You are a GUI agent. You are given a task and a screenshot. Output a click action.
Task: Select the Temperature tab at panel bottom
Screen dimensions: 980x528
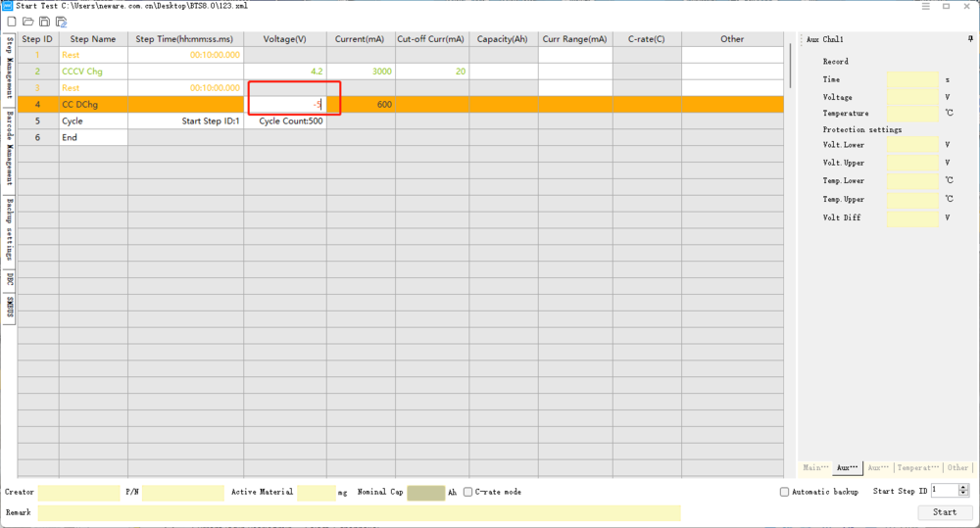918,468
